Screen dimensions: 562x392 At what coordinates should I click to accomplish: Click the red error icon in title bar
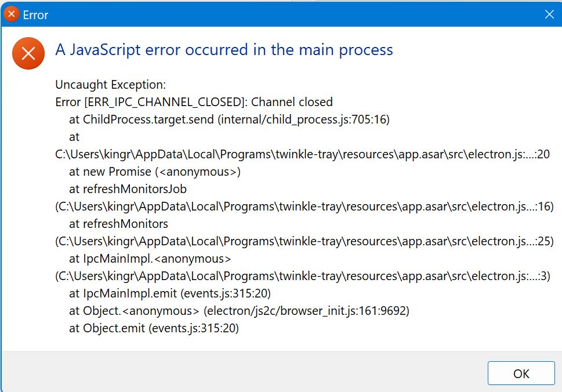pos(10,13)
